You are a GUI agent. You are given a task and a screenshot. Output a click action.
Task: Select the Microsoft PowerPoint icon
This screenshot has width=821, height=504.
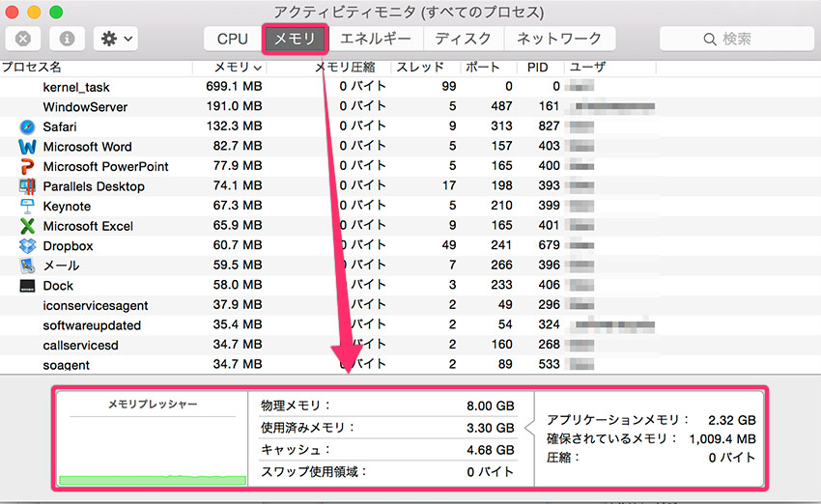[x=27, y=166]
